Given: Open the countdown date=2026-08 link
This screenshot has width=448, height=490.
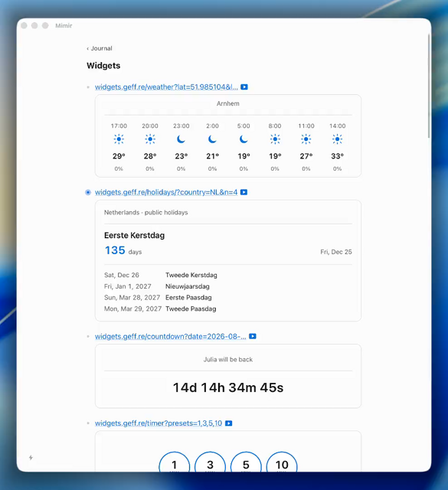Looking at the screenshot, I should (170, 336).
